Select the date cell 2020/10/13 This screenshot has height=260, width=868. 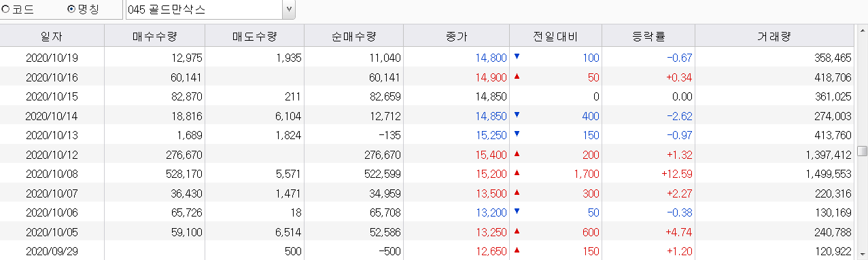coord(52,135)
